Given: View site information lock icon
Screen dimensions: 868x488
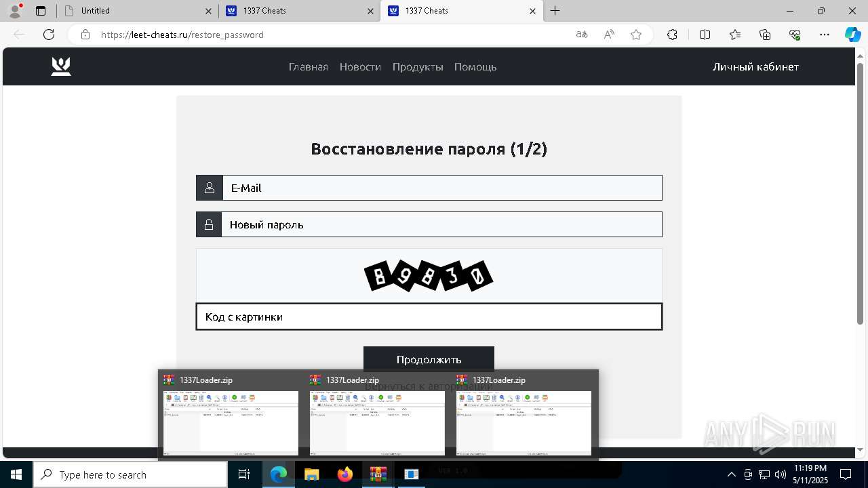Looking at the screenshot, I should [85, 35].
